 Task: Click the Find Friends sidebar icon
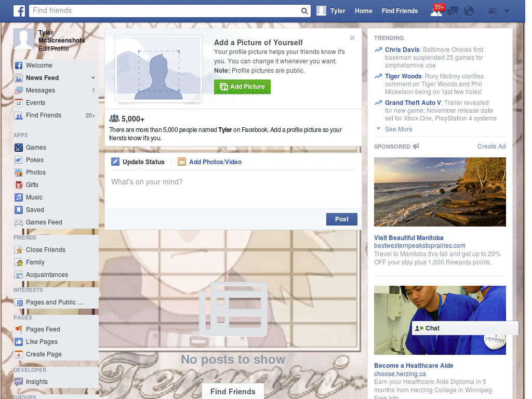point(19,116)
